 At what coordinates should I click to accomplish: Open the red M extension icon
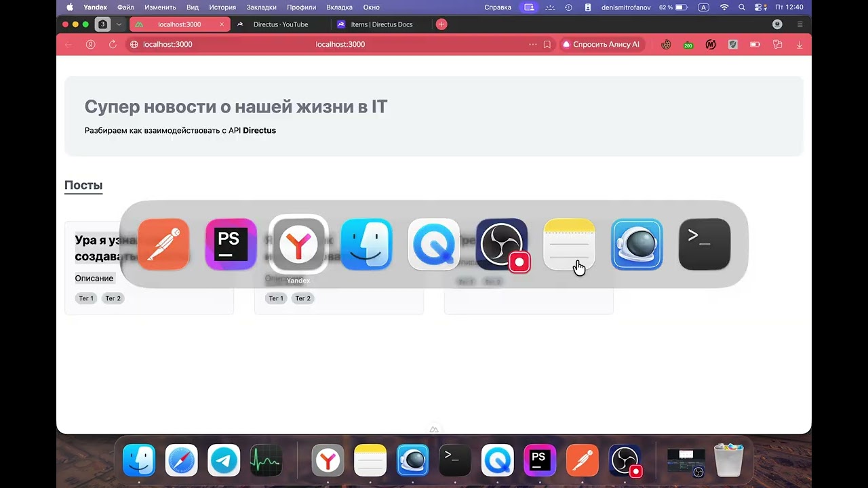[x=711, y=45]
